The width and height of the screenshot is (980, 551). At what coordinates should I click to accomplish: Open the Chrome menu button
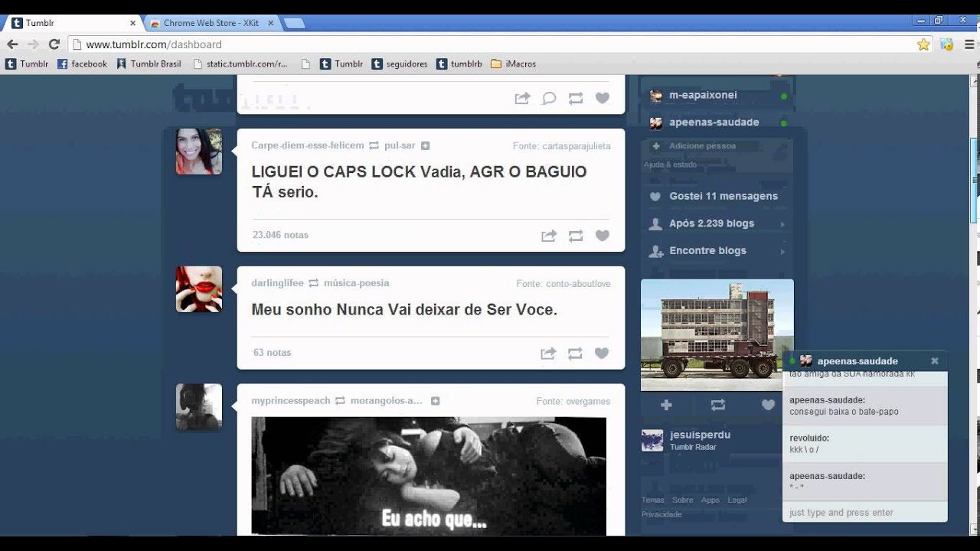(x=969, y=44)
